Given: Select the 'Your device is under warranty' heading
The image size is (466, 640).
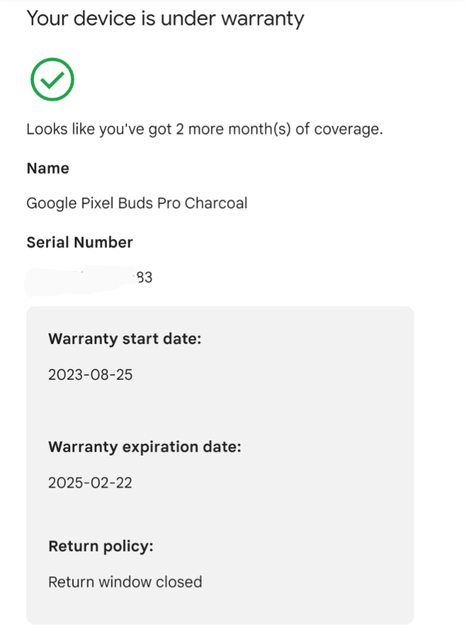Looking at the screenshot, I should click(165, 19).
